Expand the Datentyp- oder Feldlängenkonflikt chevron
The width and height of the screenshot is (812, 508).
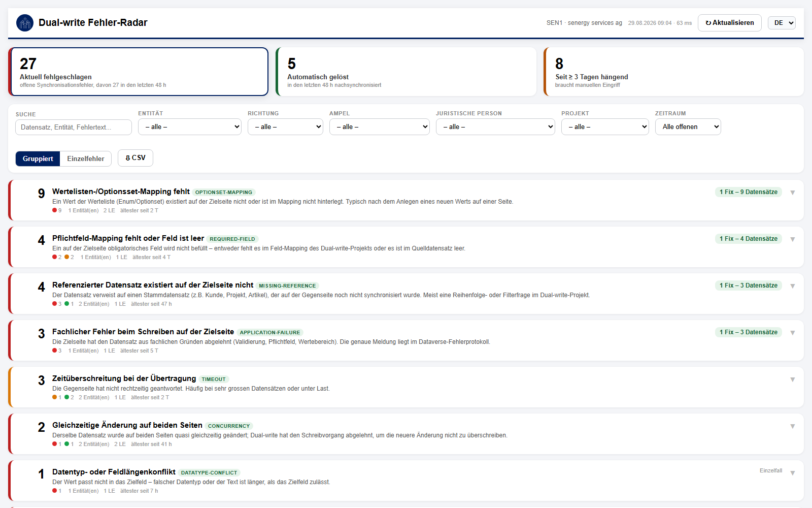tap(793, 473)
